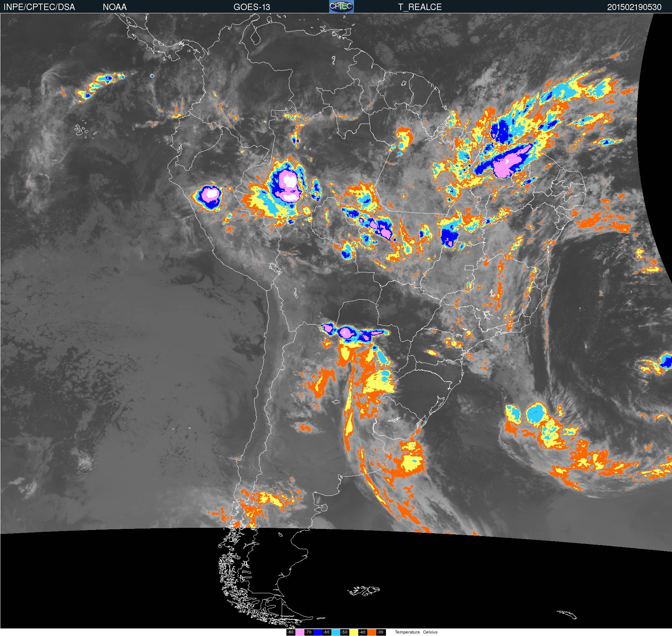Select the yellow legend swatch
Screen dimensions: 672x636
pyautogui.click(x=354, y=632)
